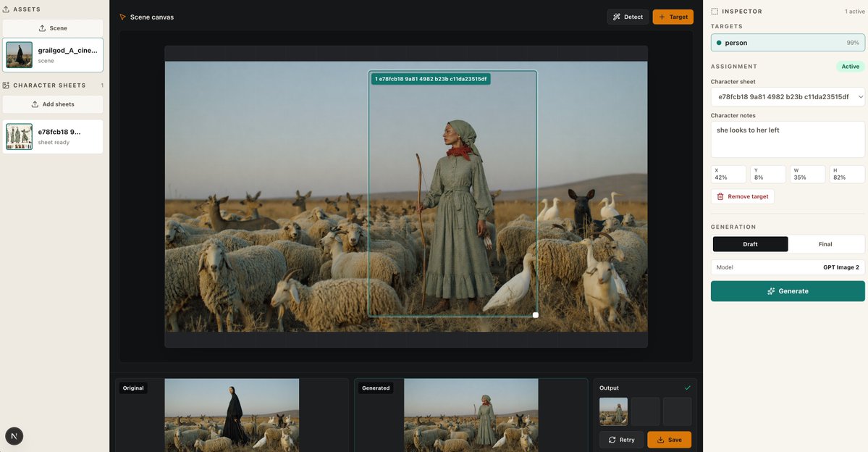Save the generated output
Viewport: 868px width, 452px height.
click(669, 440)
